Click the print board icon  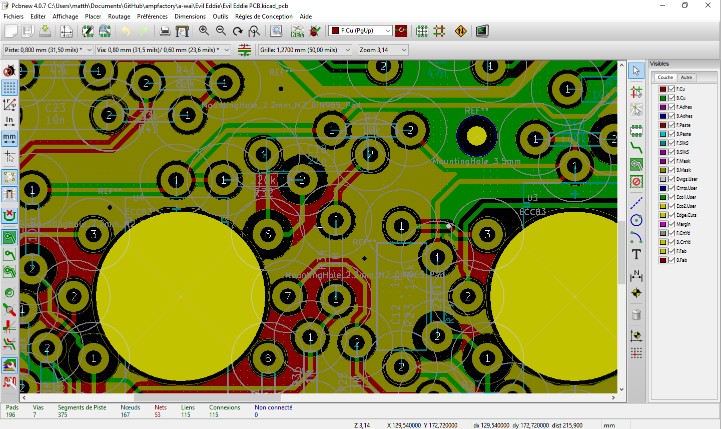(165, 32)
